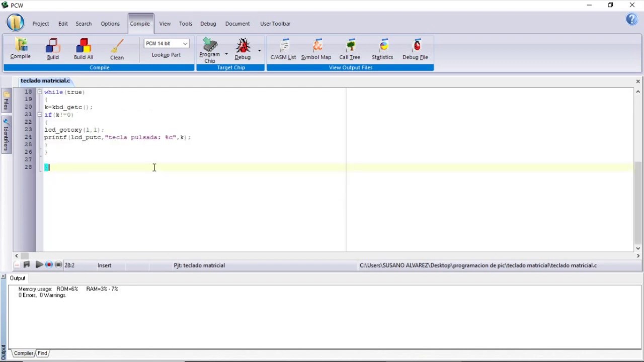
Task: Click the PCW application folder logo button
Action: (x=15, y=23)
